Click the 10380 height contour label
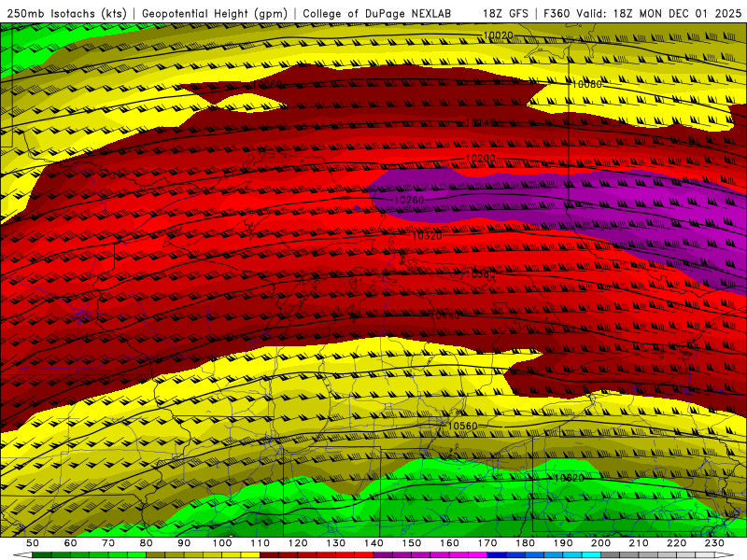This screenshot has width=747, height=560. coord(480,274)
